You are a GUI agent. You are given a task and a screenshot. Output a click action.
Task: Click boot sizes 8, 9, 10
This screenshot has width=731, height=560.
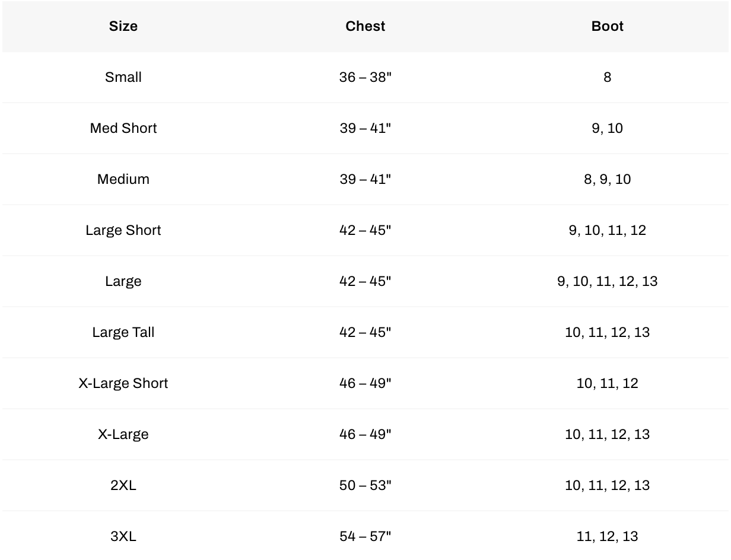tap(608, 179)
